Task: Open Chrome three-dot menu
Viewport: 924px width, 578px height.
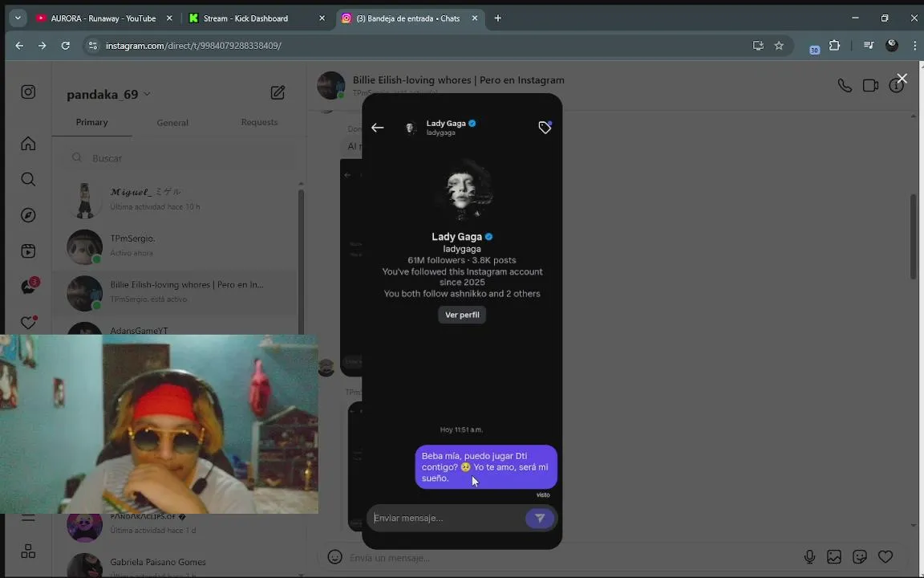Action: (914, 46)
